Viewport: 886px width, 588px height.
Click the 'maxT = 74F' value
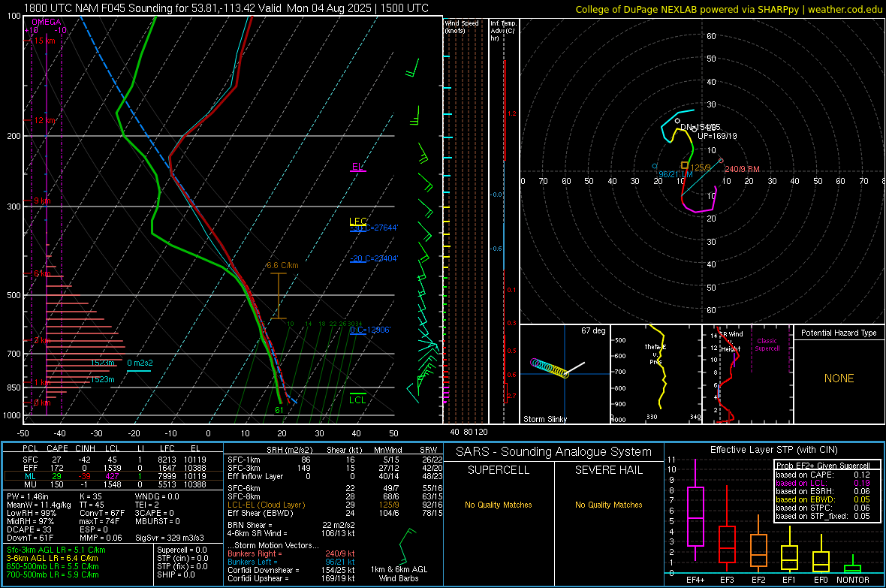(x=100, y=521)
